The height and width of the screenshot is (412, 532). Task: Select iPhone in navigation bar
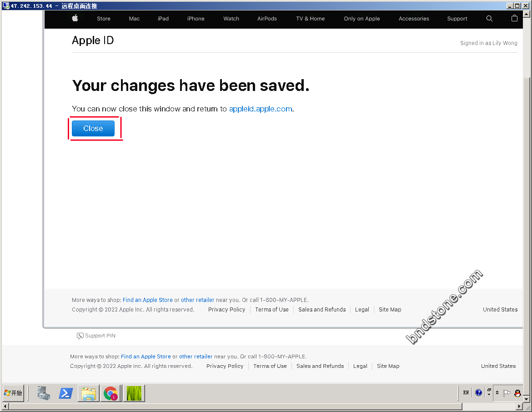click(x=196, y=19)
